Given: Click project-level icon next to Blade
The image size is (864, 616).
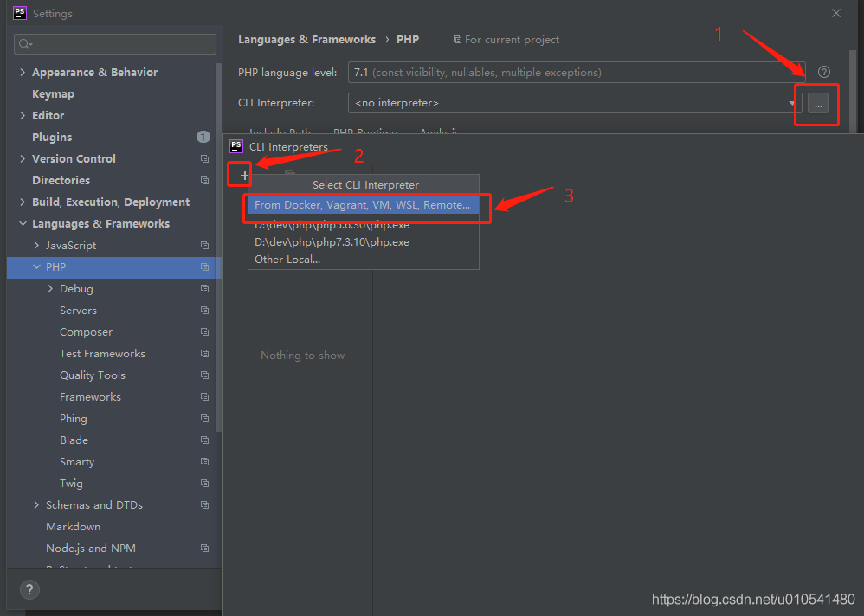Looking at the screenshot, I should pyautogui.click(x=205, y=440).
